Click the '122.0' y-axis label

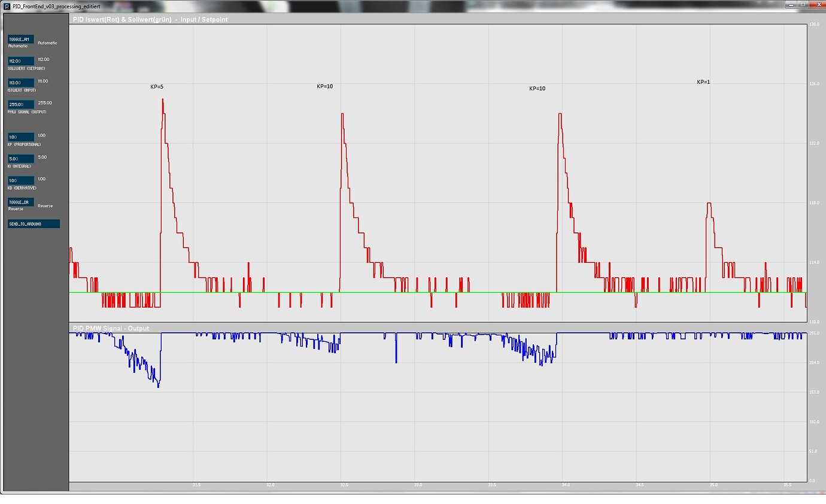click(813, 144)
